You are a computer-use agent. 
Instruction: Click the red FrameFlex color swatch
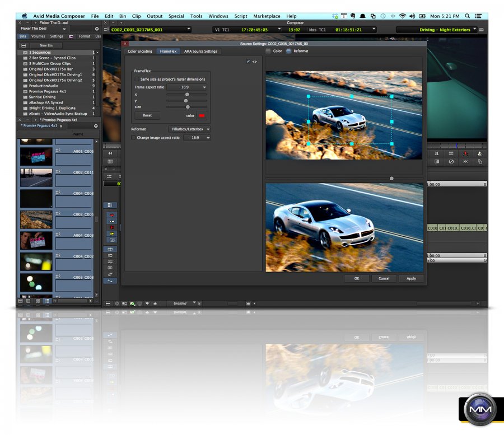(202, 115)
